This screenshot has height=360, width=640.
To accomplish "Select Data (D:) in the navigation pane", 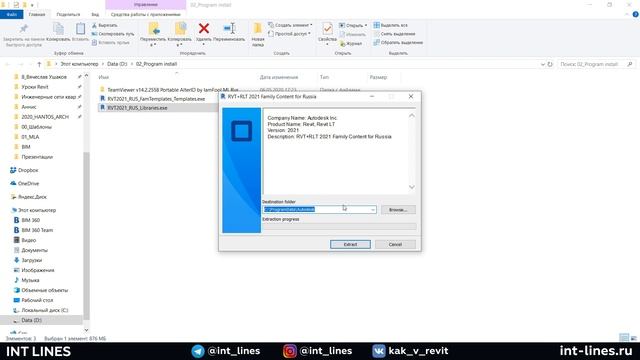I will pyautogui.click(x=31, y=320).
